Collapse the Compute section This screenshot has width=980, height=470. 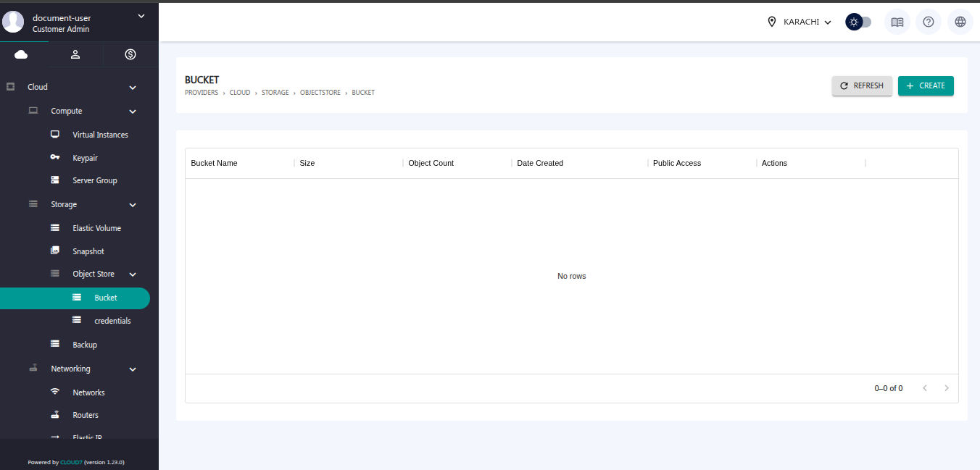(133, 112)
